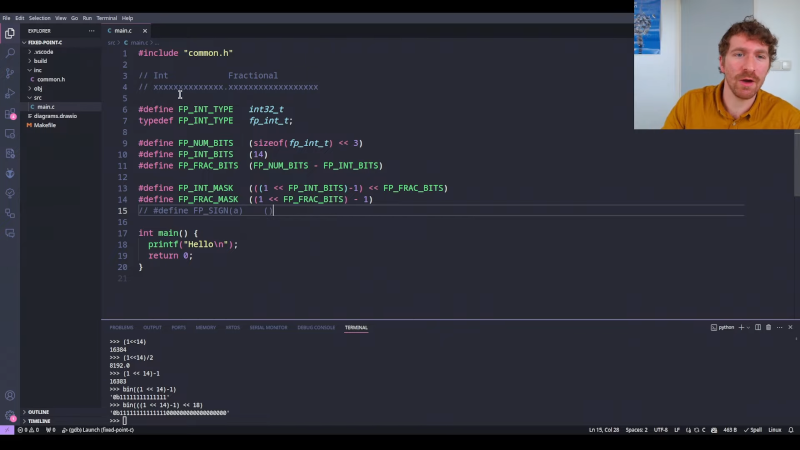Open the new terminal launch profile dropdown
This screenshot has width=800, height=450.
(x=746, y=327)
